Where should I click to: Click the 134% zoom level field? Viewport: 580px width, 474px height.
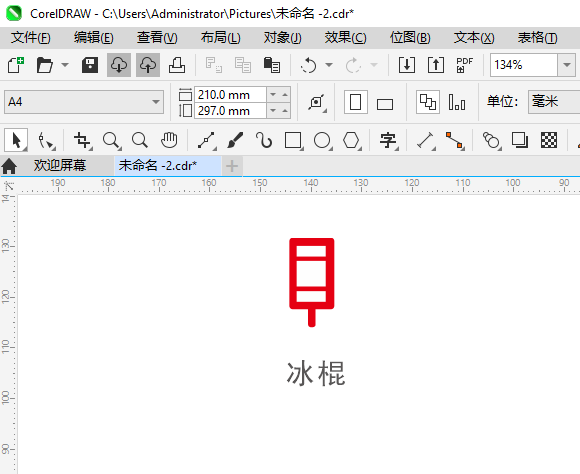point(524,65)
